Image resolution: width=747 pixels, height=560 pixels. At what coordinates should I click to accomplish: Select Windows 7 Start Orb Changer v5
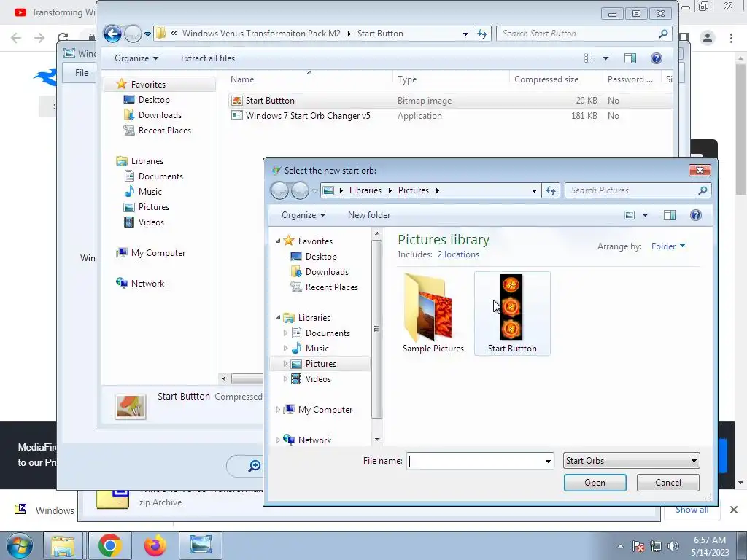[x=307, y=116]
